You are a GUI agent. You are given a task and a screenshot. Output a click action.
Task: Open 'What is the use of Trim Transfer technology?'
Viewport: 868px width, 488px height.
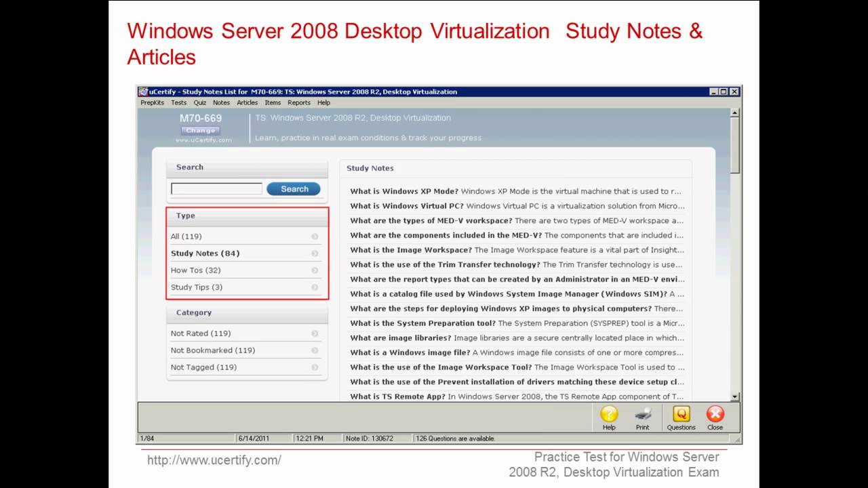517,265
